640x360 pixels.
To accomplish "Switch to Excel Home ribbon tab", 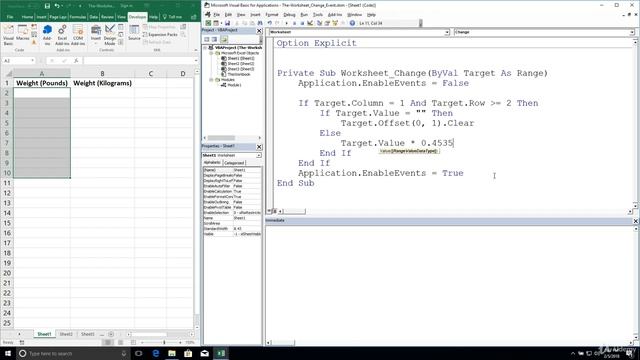I will pos(27,17).
